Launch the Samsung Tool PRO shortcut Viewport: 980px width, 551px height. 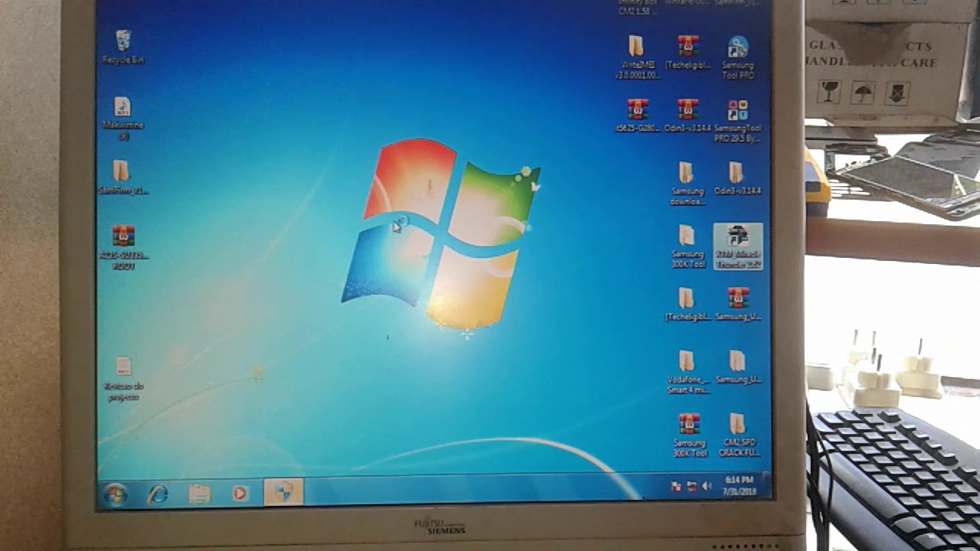(x=738, y=57)
